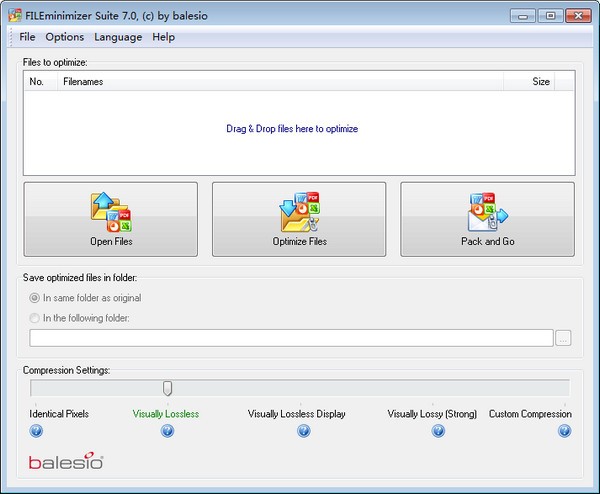Click the FILEminimizer app icon in title bar
600x494 pixels.
pos(15,15)
